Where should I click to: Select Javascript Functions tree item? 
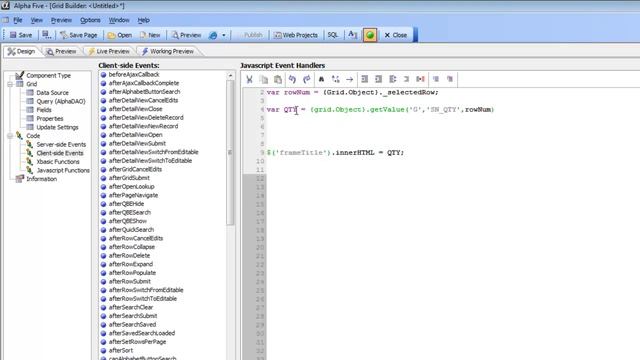point(63,170)
